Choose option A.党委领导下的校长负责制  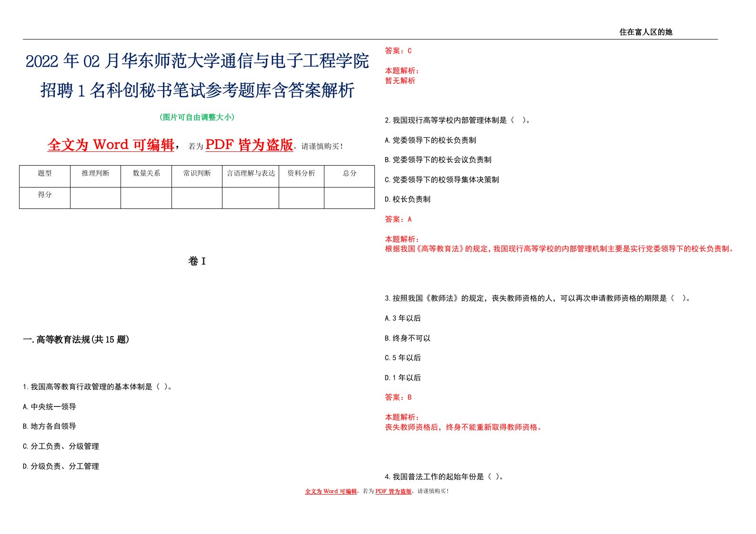[x=431, y=140]
